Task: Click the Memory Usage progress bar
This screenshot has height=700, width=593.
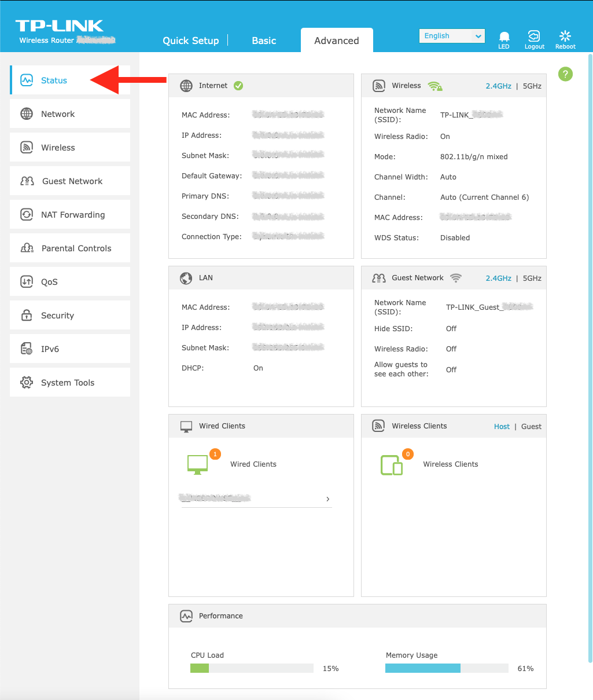Action: coord(447,668)
